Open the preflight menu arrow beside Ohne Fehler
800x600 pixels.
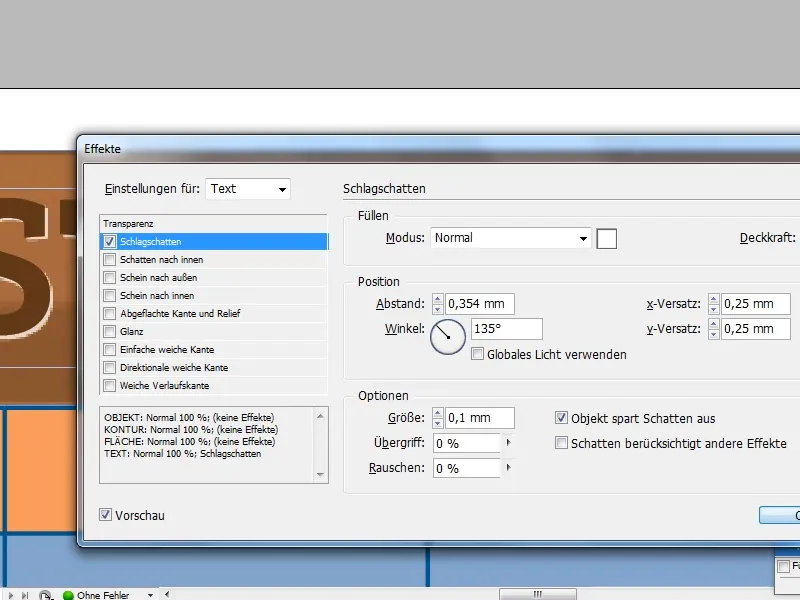tap(150, 595)
